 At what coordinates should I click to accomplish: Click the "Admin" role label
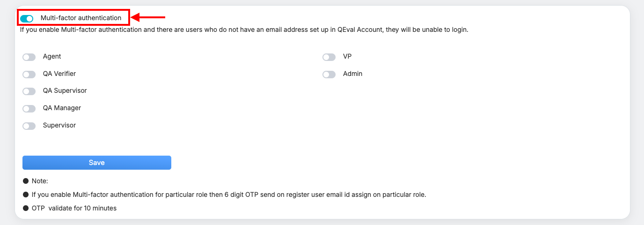tap(352, 74)
